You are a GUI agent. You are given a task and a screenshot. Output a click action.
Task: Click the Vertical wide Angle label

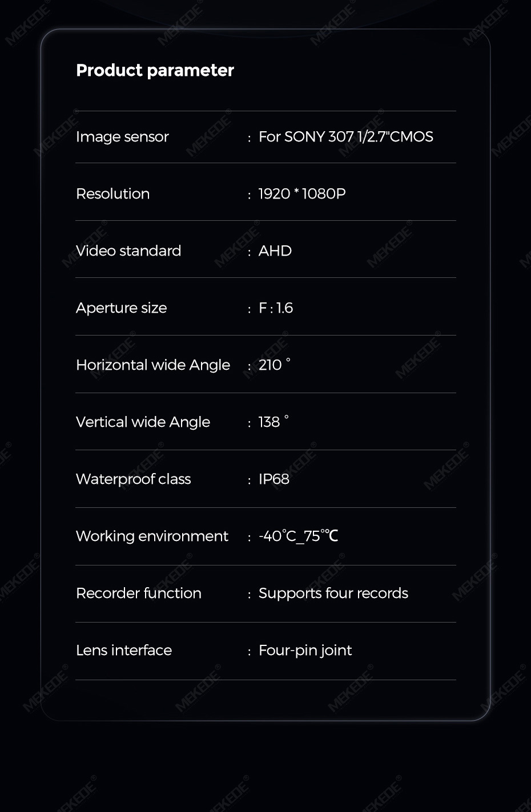143,422
